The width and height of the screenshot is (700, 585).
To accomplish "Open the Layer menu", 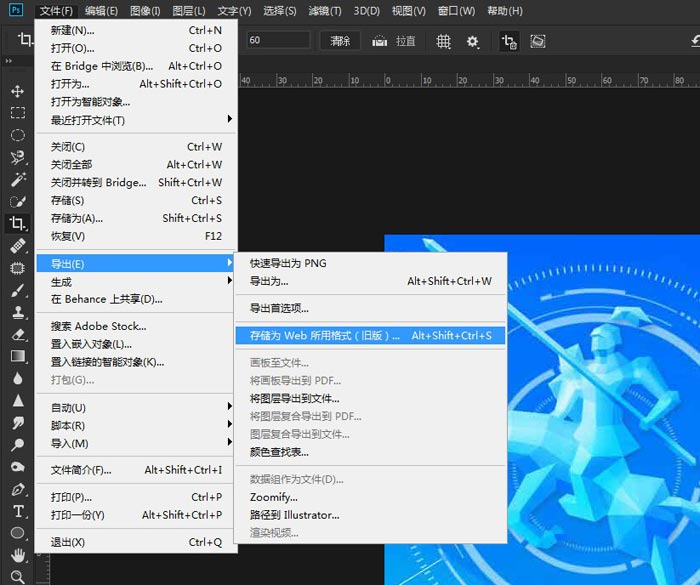I will pyautogui.click(x=189, y=11).
